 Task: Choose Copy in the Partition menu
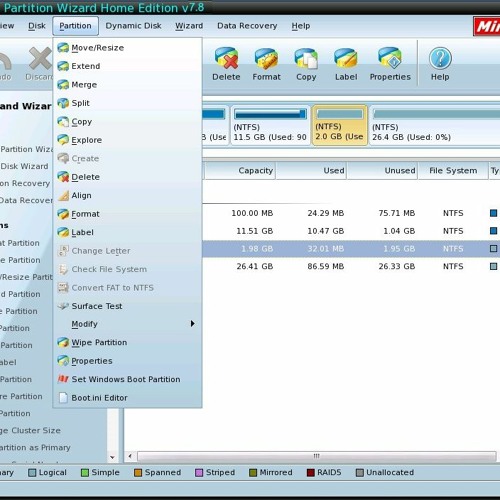point(127,122)
